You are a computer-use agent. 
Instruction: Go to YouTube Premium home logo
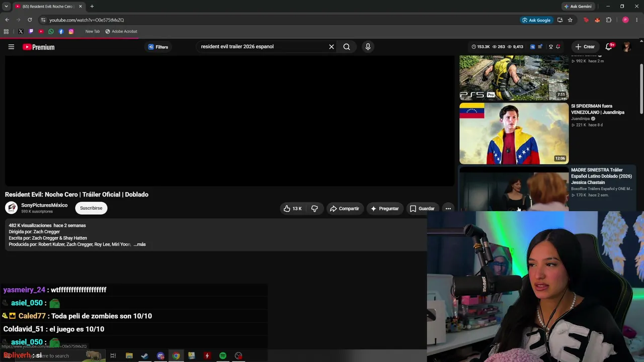pos(39,47)
